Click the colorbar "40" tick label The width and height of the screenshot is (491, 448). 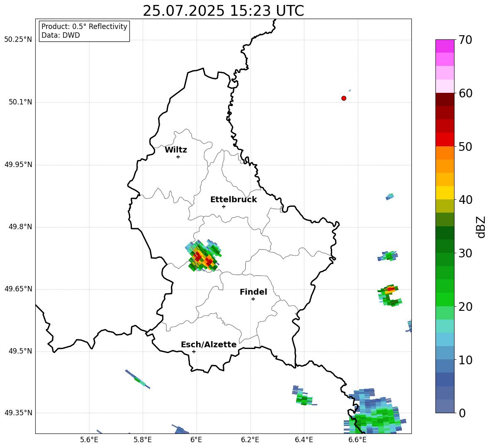[x=465, y=200]
